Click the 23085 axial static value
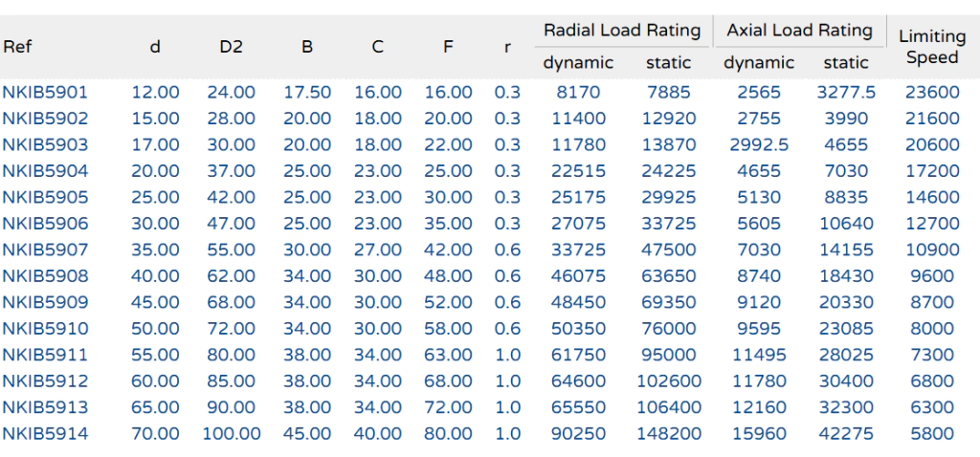Screen dimensions: 980x457 (846, 328)
